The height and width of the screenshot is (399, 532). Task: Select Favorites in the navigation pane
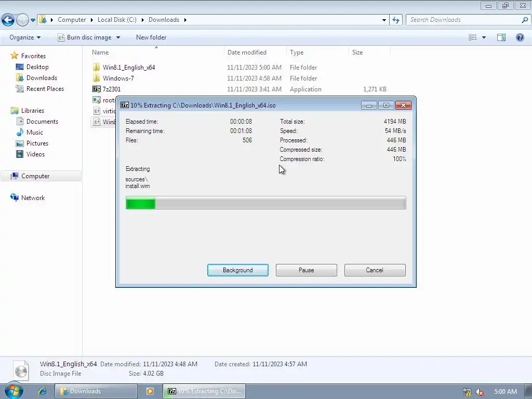pyautogui.click(x=33, y=56)
